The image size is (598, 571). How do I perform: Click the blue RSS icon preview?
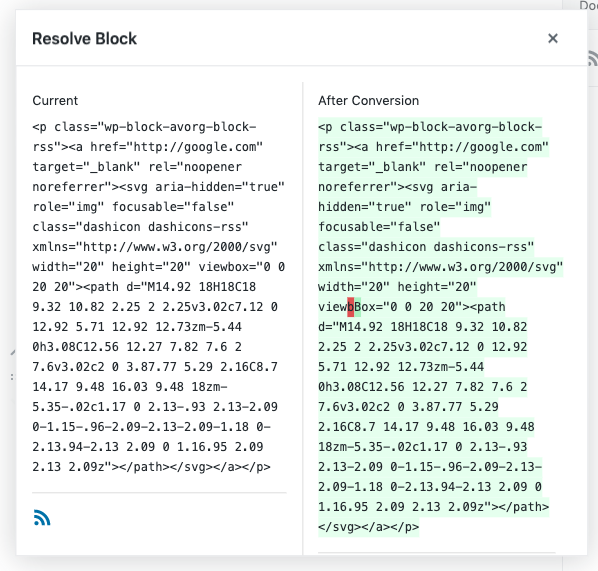(x=42, y=518)
